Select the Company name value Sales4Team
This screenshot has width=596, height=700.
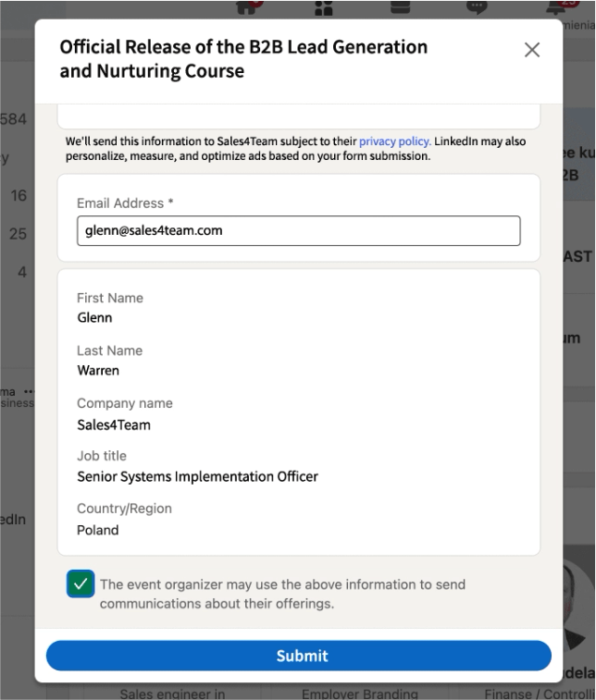(x=114, y=425)
